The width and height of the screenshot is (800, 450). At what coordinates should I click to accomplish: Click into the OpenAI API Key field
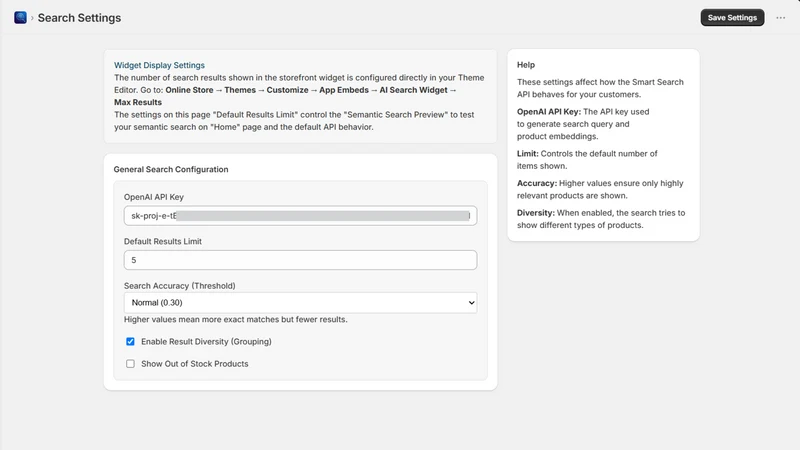(x=300, y=216)
